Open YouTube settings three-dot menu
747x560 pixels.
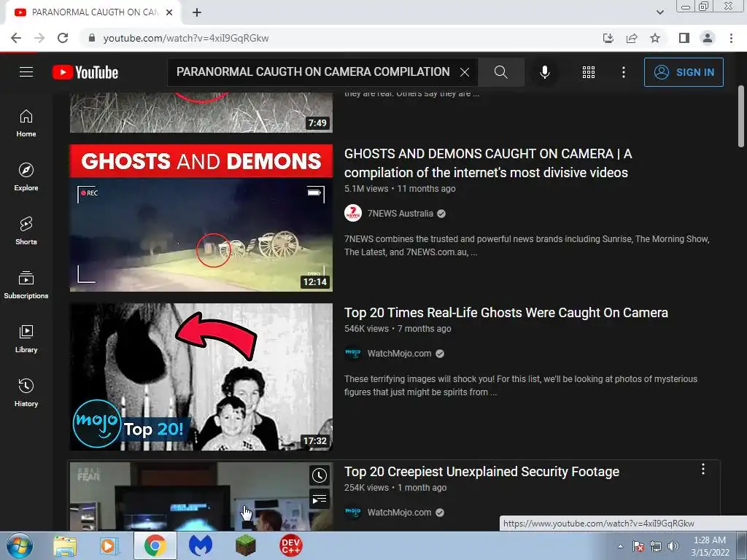tap(623, 72)
